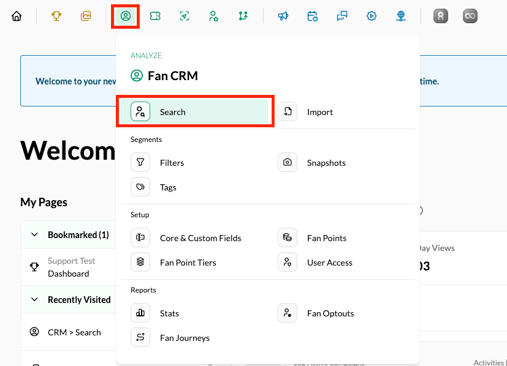This screenshot has height=366, width=507.
Task: Open the blue globe stand icon
Action: coord(401,16)
